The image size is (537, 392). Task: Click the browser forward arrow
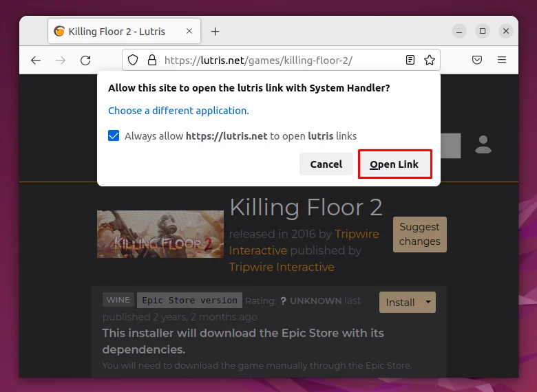(61, 61)
